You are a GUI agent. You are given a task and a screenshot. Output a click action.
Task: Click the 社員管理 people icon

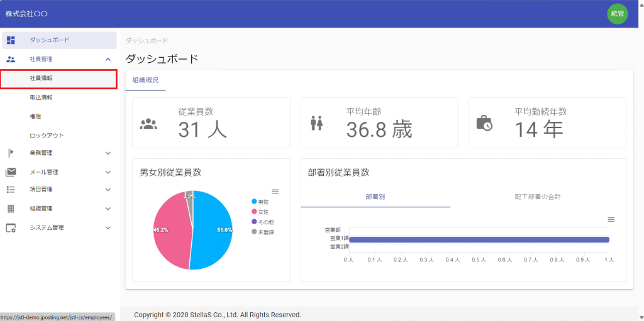coord(11,59)
